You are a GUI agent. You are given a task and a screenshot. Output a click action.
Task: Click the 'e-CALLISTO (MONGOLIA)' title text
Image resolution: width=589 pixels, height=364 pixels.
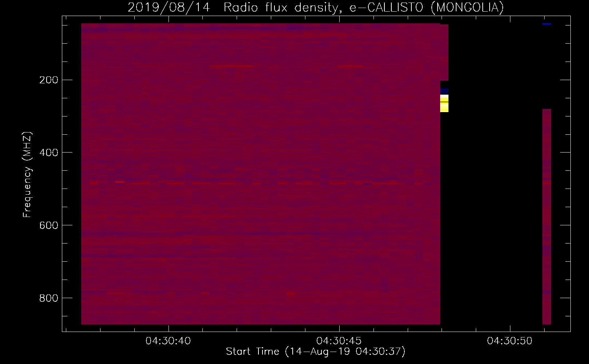point(426,7)
